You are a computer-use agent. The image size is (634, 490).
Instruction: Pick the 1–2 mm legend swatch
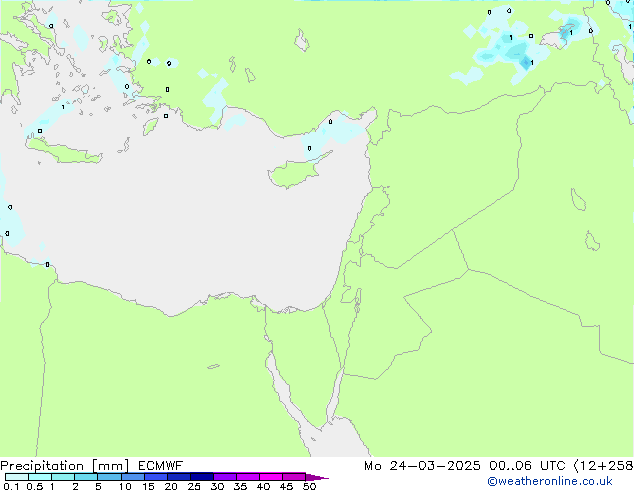63,477
